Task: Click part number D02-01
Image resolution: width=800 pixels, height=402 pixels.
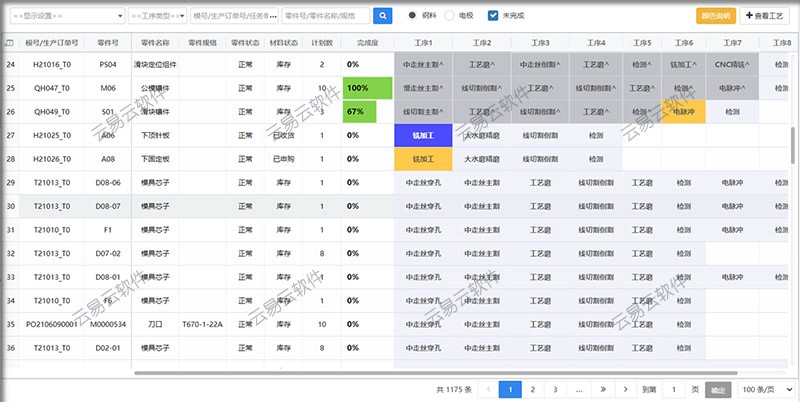Action: pyautogui.click(x=108, y=348)
